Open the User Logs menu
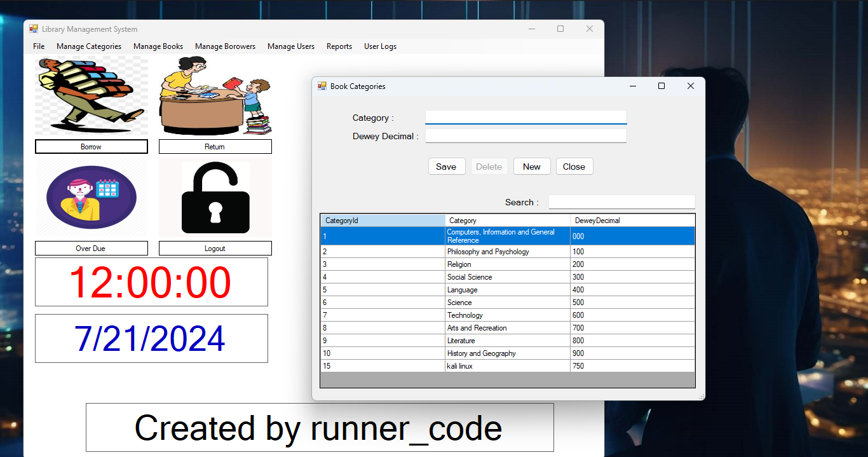868x457 pixels. pyautogui.click(x=380, y=46)
